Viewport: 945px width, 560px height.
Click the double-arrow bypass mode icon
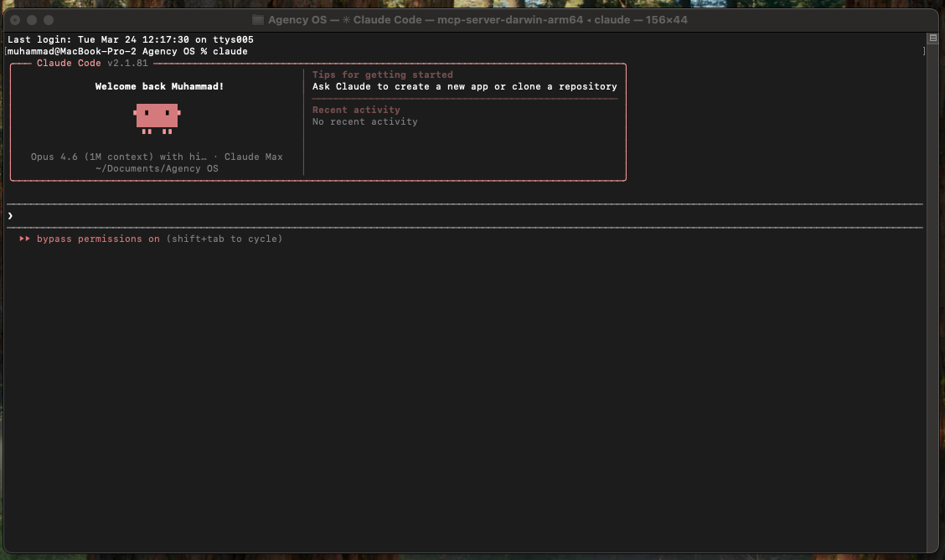(25, 239)
